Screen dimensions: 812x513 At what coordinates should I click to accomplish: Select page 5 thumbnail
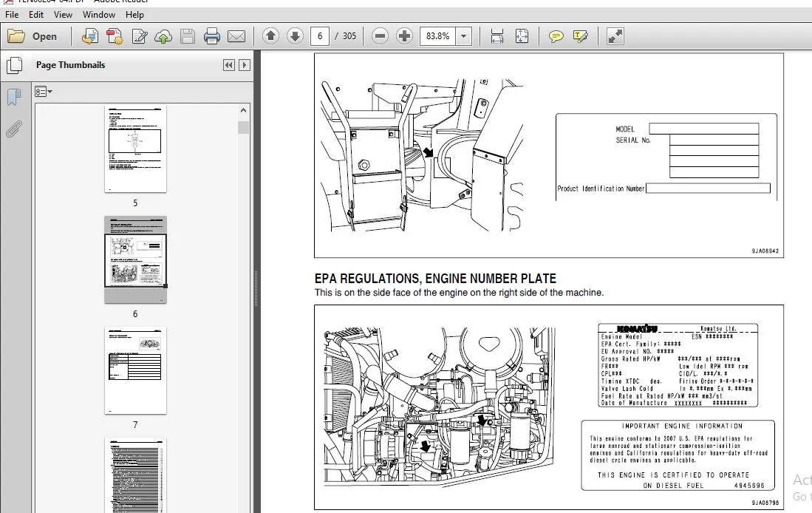coord(135,149)
